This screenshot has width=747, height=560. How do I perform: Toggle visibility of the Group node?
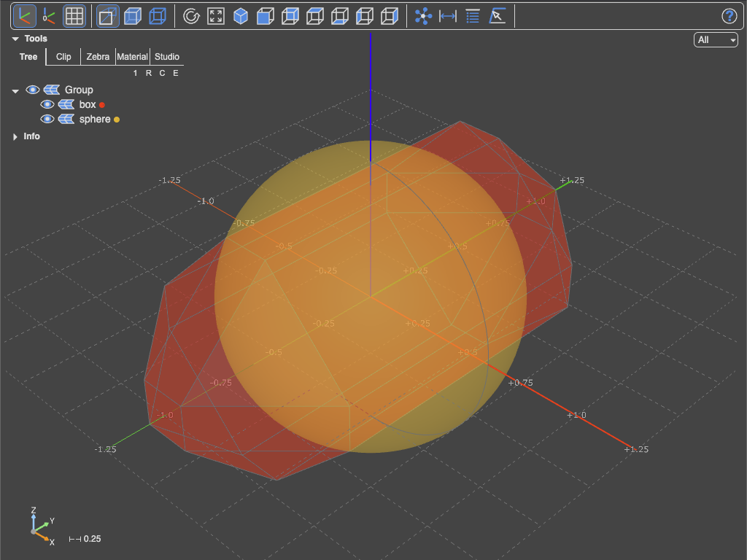(32, 90)
